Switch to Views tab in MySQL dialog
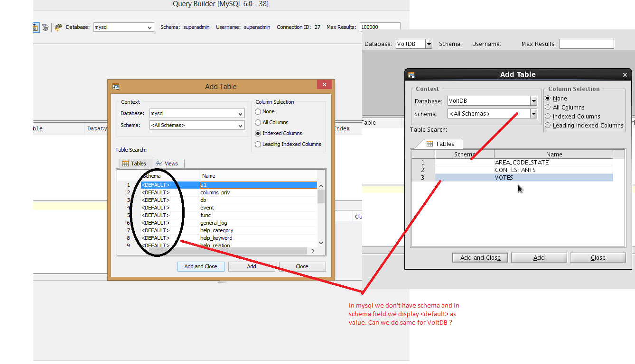Viewport: 635px width, 364px height. point(167,164)
